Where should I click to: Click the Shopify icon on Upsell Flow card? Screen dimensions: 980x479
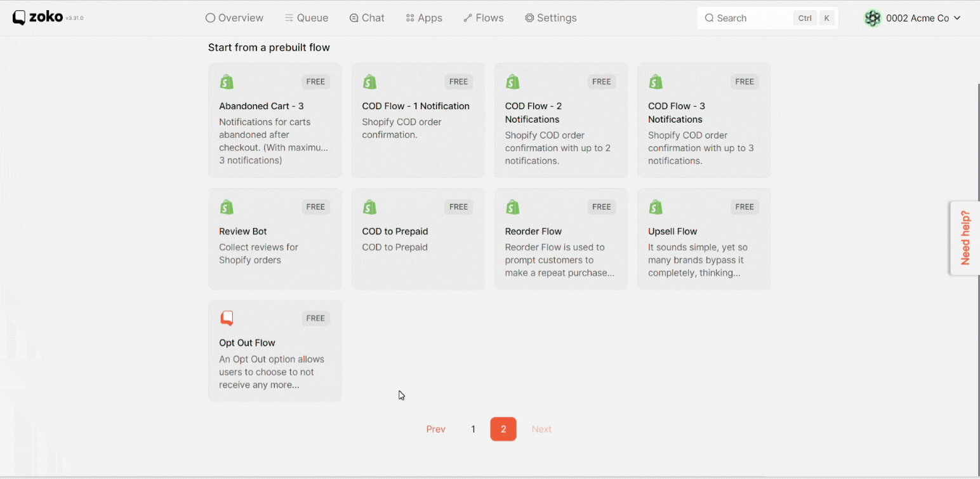click(656, 207)
